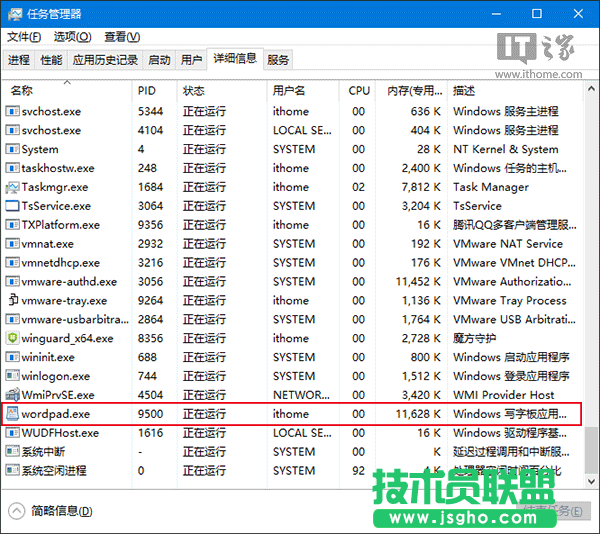Click the 系统空闲进程 process icon
Viewport: 600px width, 534px height.
(12, 471)
